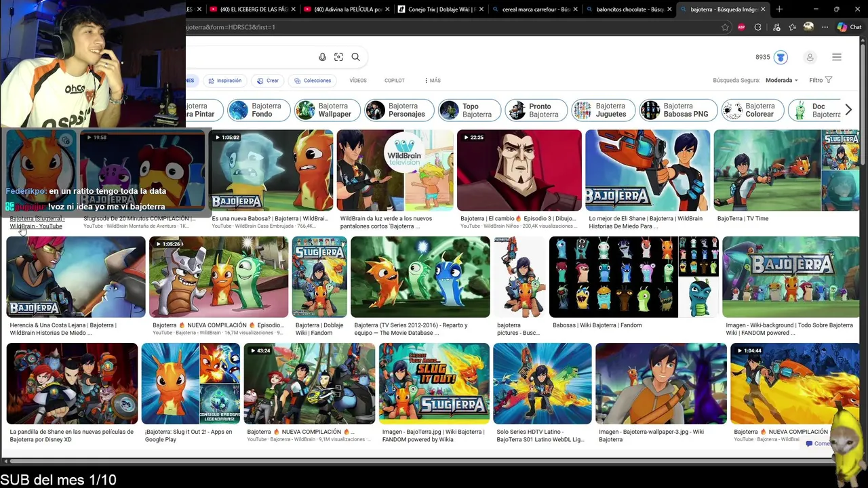Close the bajoterra search tab
Screen dimensions: 868x488
[x=763, y=9]
